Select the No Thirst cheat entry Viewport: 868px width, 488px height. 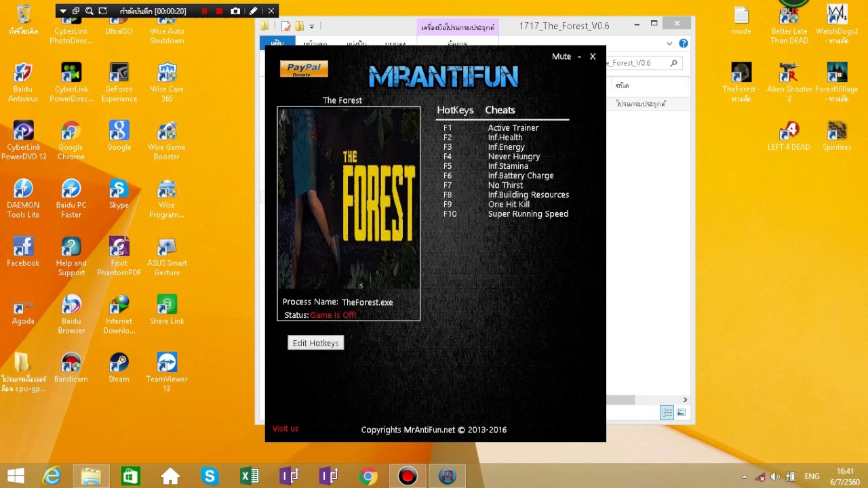click(x=506, y=185)
